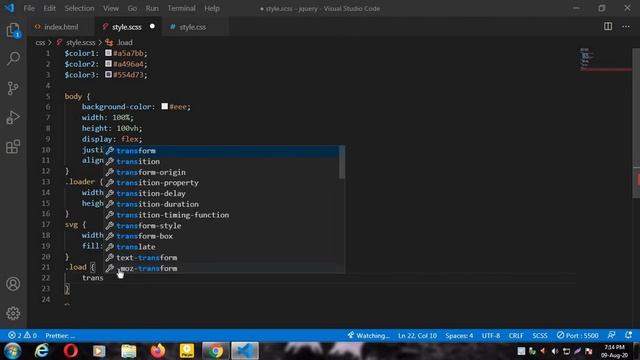Screen dimensions: 640x360
Task: Open the Explorer view in activity bar
Action: (x=13, y=30)
